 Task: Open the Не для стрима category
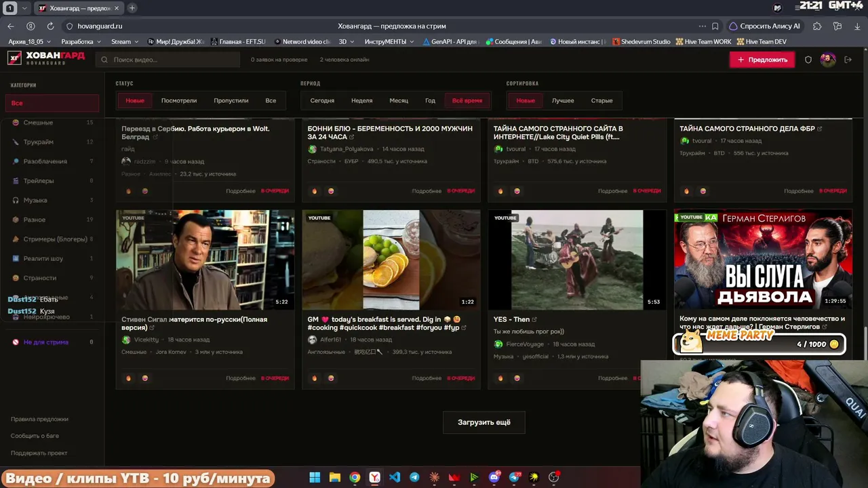52,342
